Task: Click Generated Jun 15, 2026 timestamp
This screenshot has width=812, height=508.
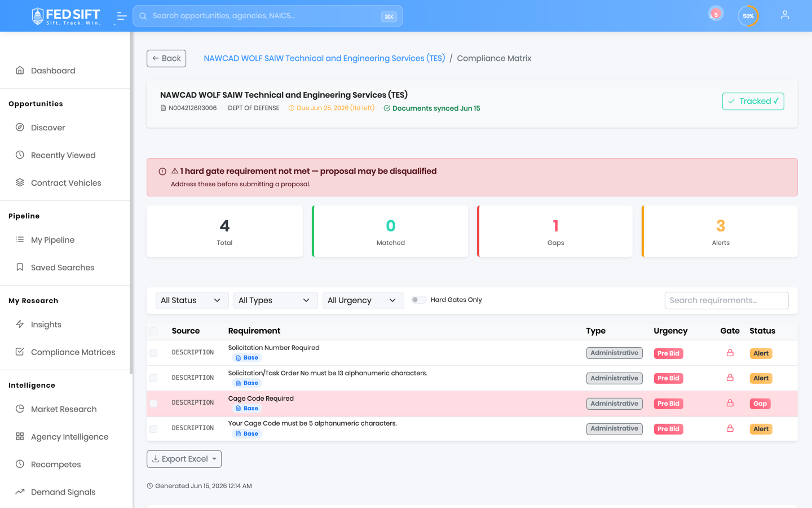Action: tap(203, 486)
